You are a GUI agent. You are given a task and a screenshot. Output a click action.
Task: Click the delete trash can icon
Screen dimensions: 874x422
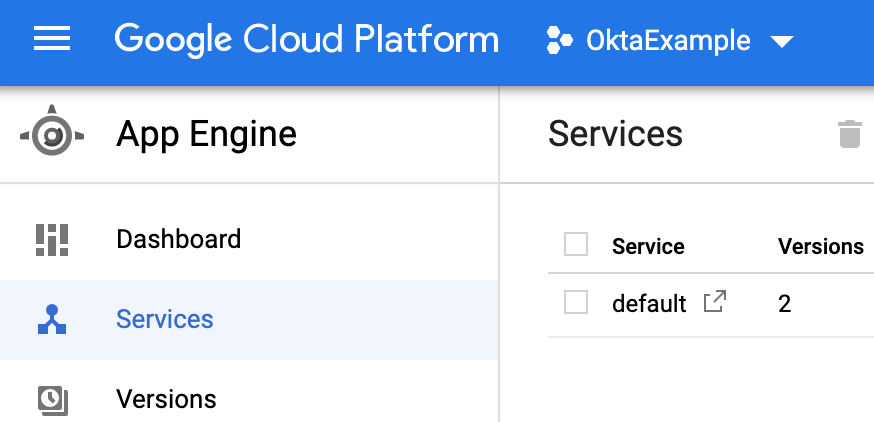[x=849, y=134]
